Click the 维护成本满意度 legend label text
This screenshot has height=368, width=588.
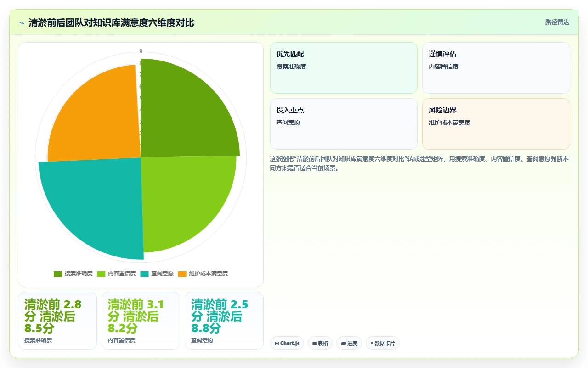[x=209, y=273]
